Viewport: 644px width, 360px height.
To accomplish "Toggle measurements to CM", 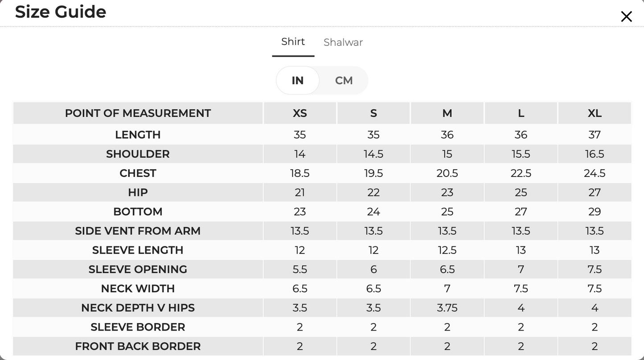I will (344, 81).
